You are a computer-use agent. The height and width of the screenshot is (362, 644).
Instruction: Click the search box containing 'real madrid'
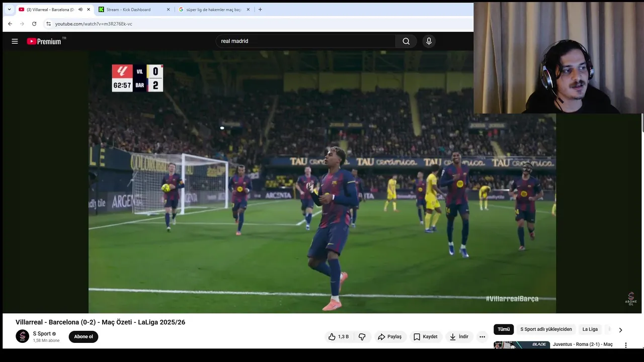click(306, 41)
